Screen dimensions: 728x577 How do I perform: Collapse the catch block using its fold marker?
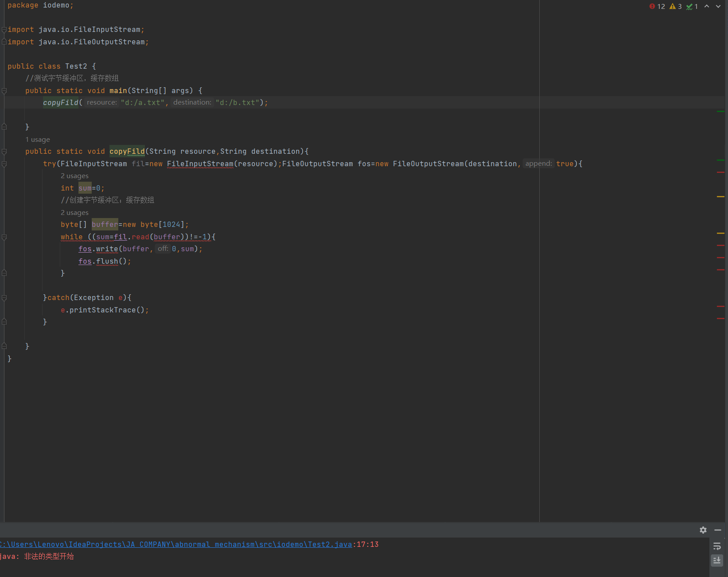[x=4, y=298]
